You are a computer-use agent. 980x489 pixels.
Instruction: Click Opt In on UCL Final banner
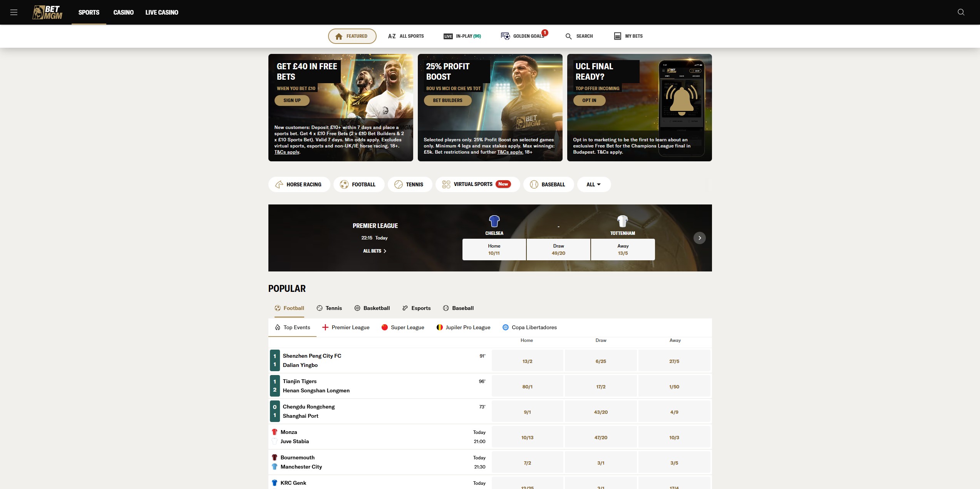tap(589, 100)
